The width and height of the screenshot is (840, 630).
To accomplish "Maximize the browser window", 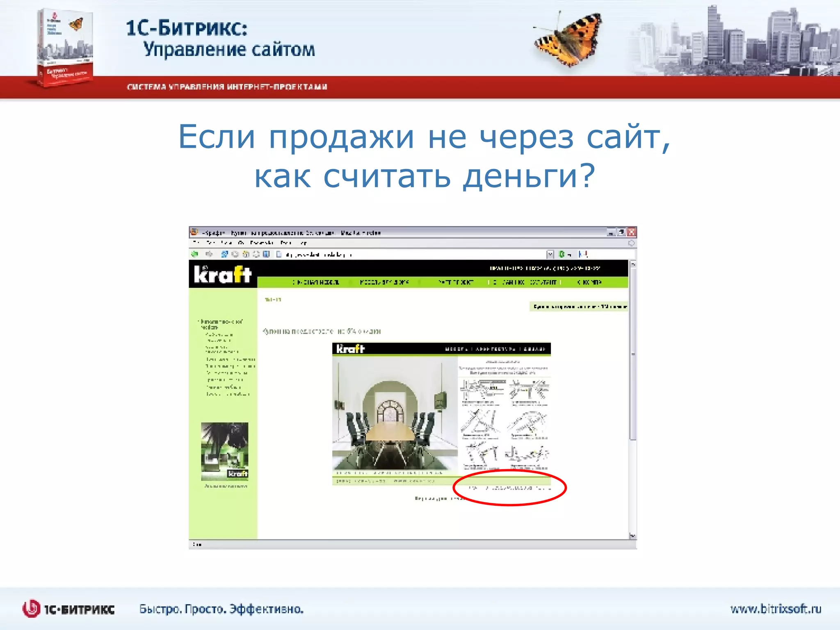I will pyautogui.click(x=622, y=232).
